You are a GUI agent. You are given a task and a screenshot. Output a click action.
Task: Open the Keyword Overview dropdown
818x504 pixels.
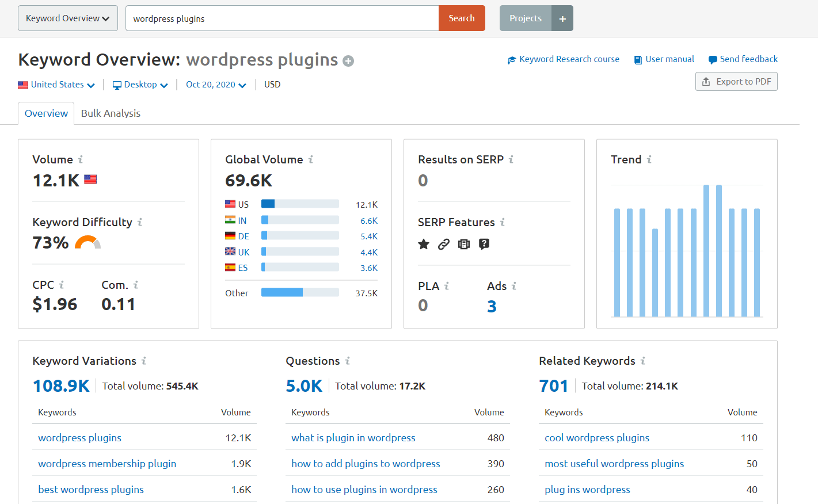pos(68,18)
